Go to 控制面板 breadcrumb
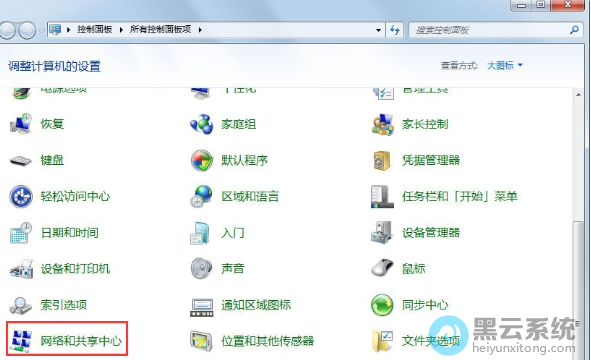The image size is (591, 360). pyautogui.click(x=95, y=29)
